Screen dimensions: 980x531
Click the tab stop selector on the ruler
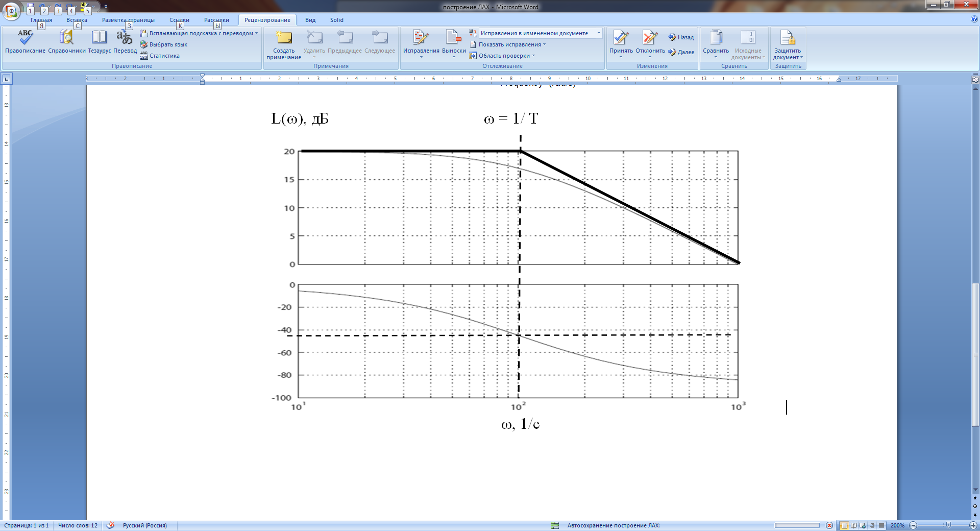(x=6, y=79)
